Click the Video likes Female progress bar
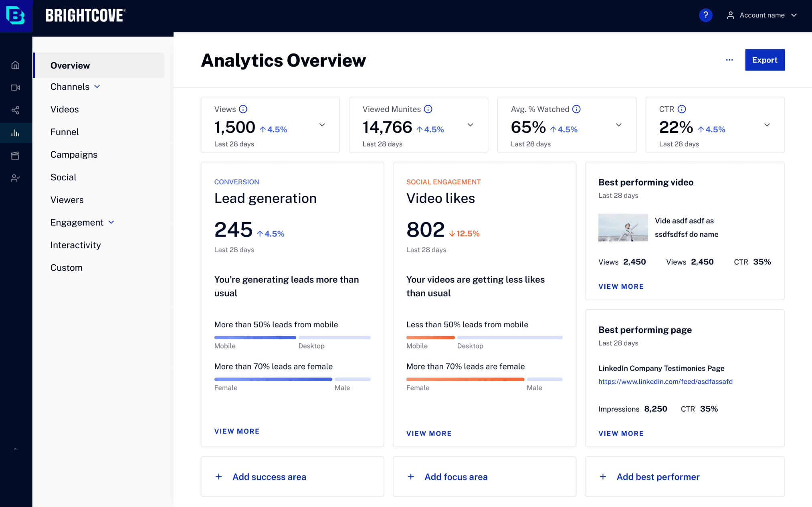Image resolution: width=812 pixels, height=507 pixels. (465, 379)
